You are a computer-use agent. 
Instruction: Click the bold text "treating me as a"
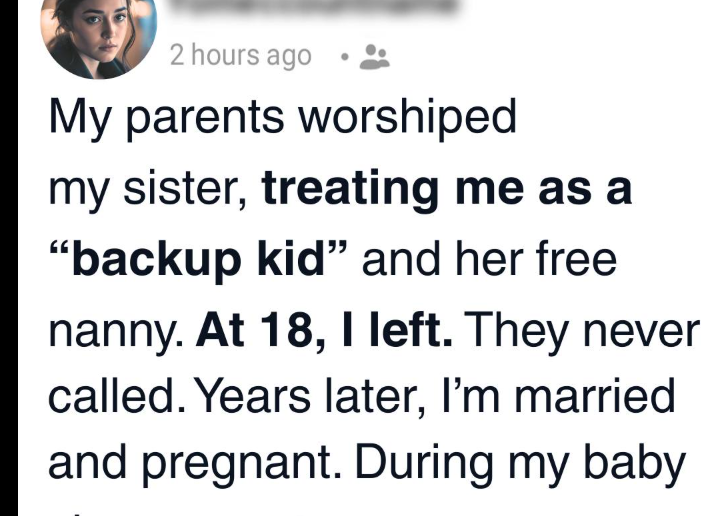447,188
